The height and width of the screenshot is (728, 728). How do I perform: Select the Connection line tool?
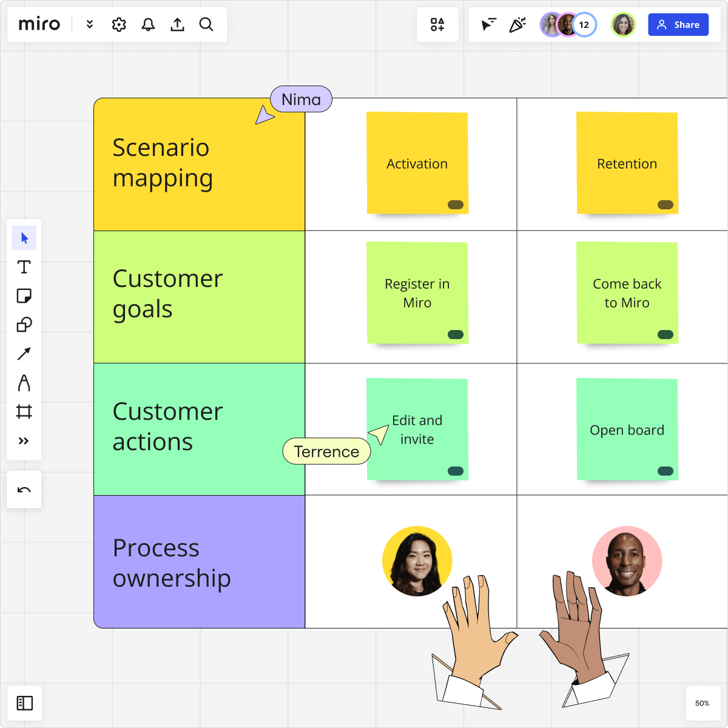click(24, 354)
